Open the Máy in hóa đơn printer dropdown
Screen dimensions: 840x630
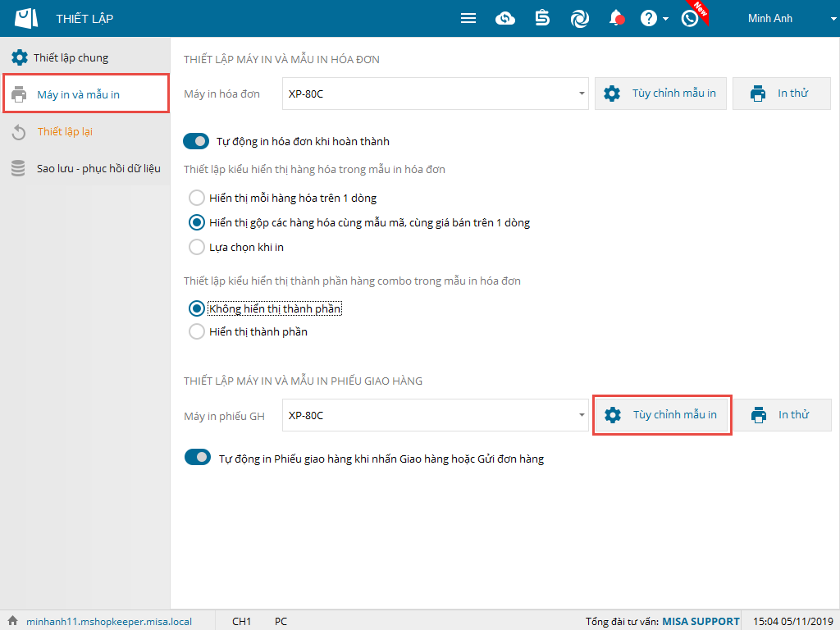coord(435,94)
